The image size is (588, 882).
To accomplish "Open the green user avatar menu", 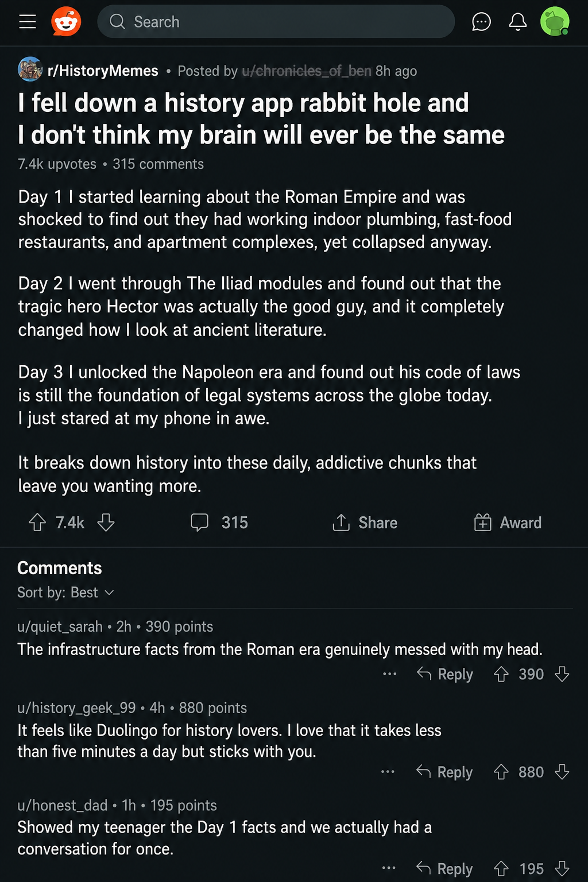I will pos(555,22).
